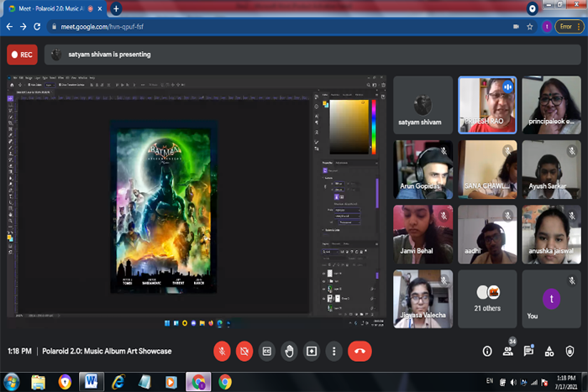The width and height of the screenshot is (588, 392).
Task: Select the PRITESH RAO video tile
Action: (x=487, y=105)
